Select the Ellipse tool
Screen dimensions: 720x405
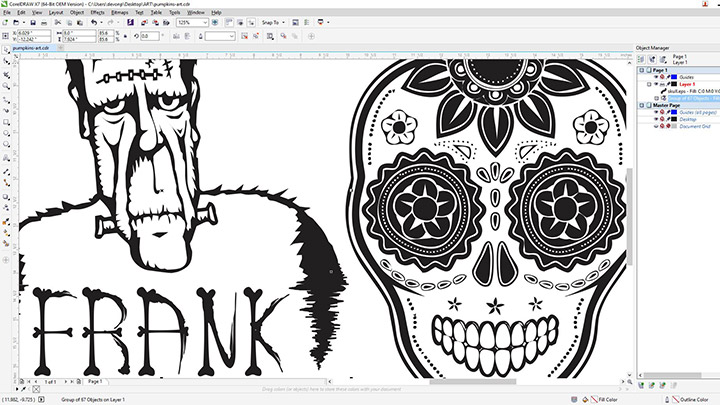tap(6, 133)
